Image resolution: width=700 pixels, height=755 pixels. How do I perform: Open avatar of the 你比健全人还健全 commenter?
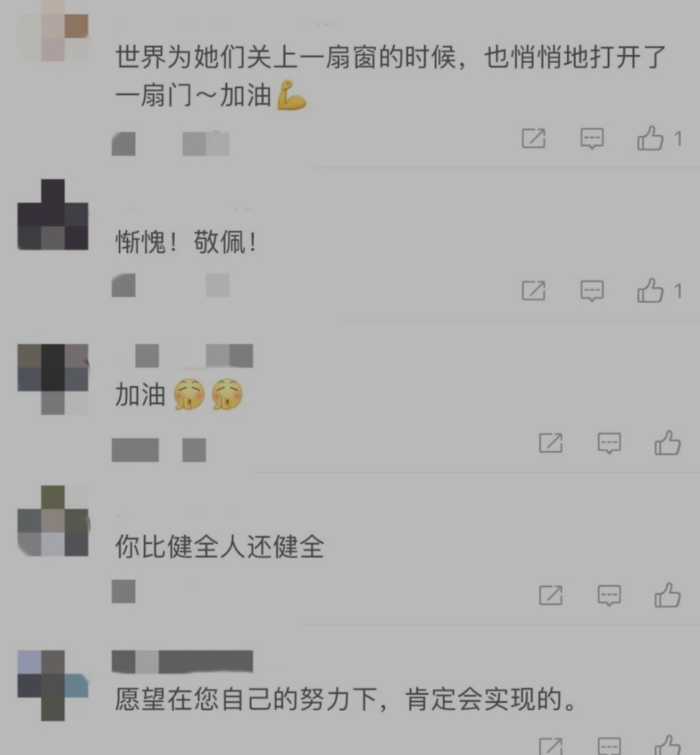click(53, 521)
